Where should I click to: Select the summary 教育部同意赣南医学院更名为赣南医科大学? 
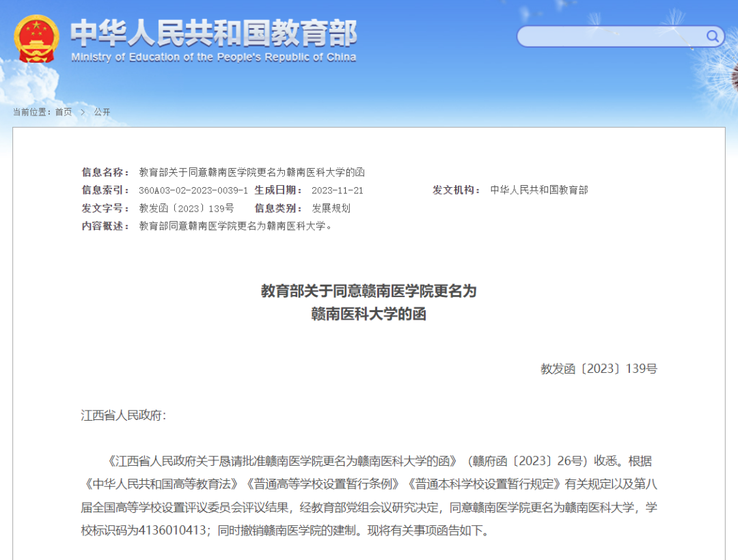coord(235,226)
